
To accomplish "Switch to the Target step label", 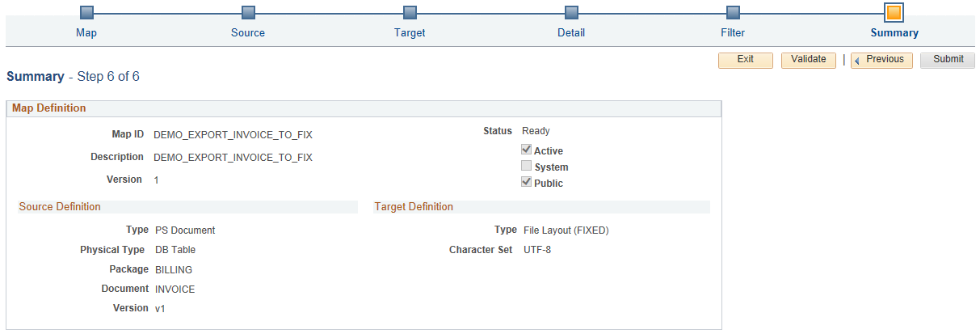I will 410,33.
